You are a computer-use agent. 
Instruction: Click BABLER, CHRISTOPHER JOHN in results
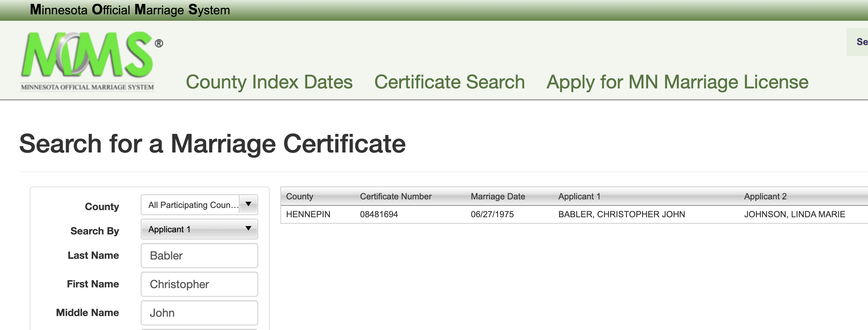tap(621, 214)
